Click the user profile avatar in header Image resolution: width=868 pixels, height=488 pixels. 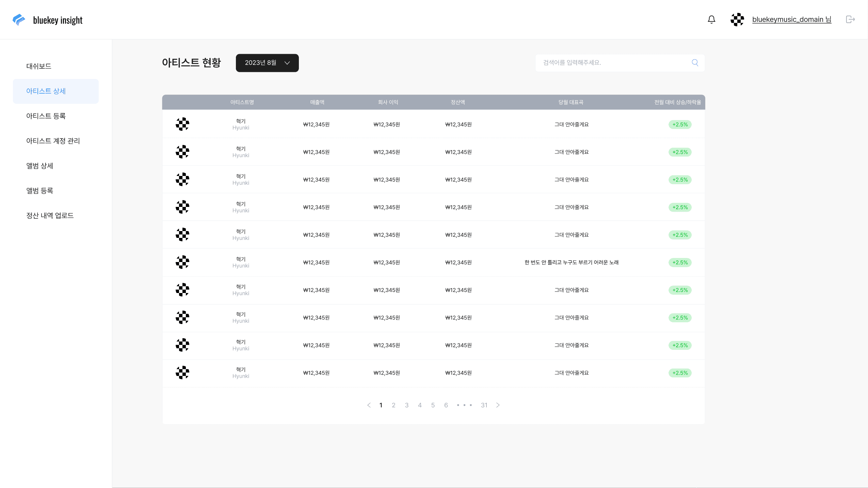tap(737, 19)
